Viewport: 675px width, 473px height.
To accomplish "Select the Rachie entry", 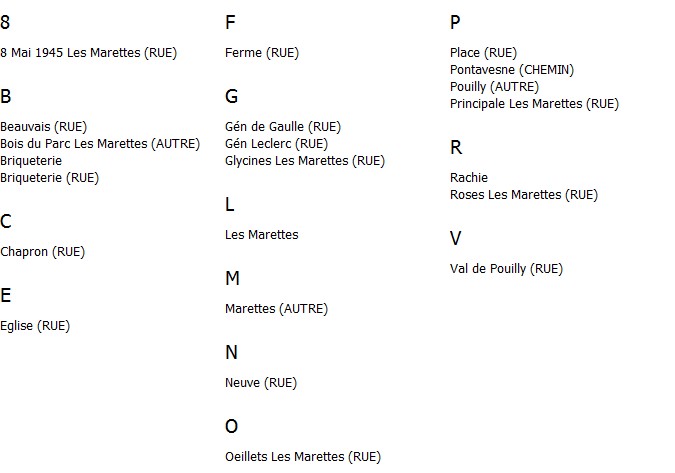I will pos(469,178).
